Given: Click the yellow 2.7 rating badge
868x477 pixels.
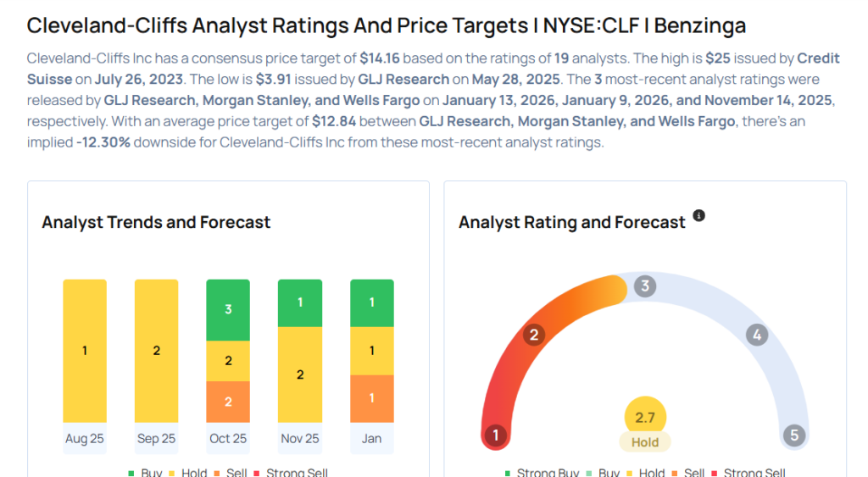Looking at the screenshot, I should coord(645,417).
